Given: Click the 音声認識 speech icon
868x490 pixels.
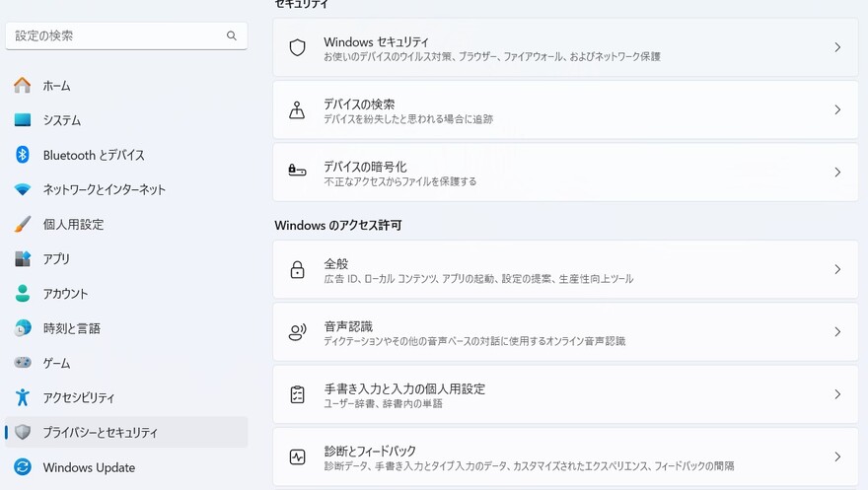Looking at the screenshot, I should pos(297,332).
